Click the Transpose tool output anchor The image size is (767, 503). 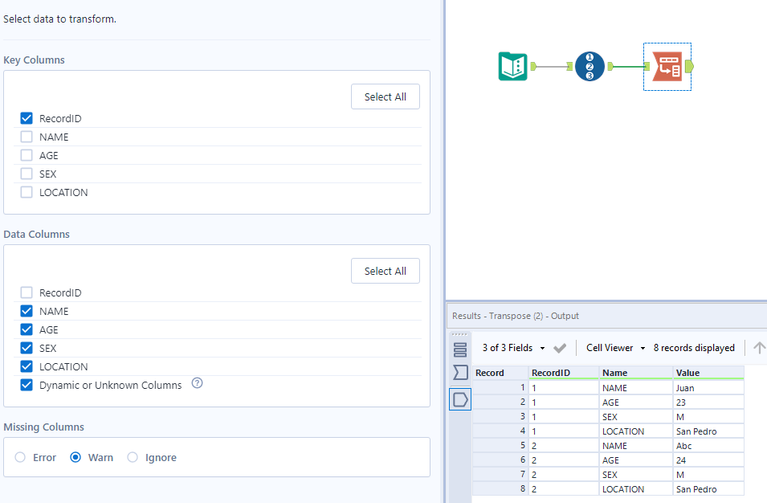[x=689, y=66]
